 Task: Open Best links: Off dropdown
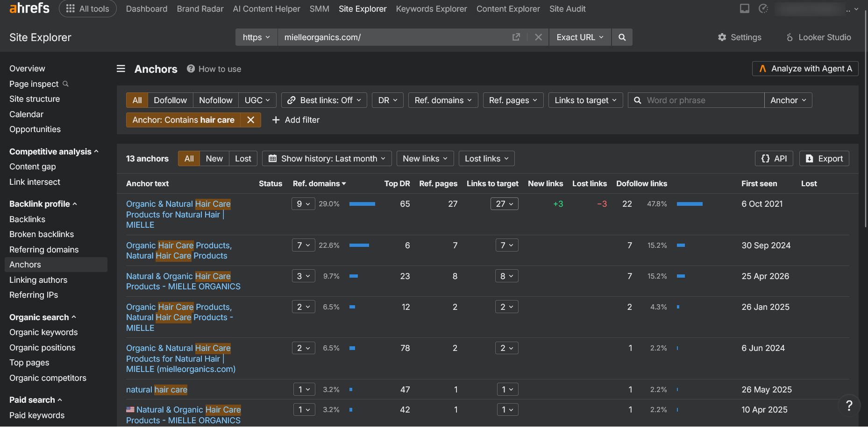click(x=324, y=100)
